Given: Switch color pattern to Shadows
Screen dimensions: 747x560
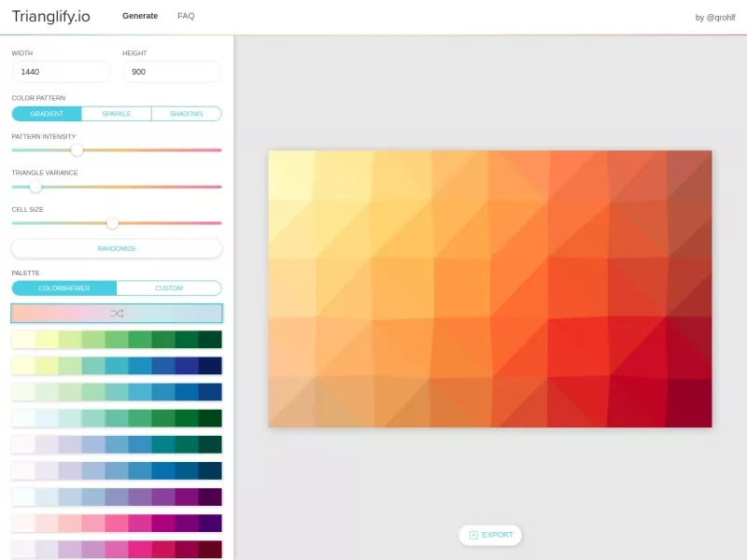Looking at the screenshot, I should [x=186, y=114].
